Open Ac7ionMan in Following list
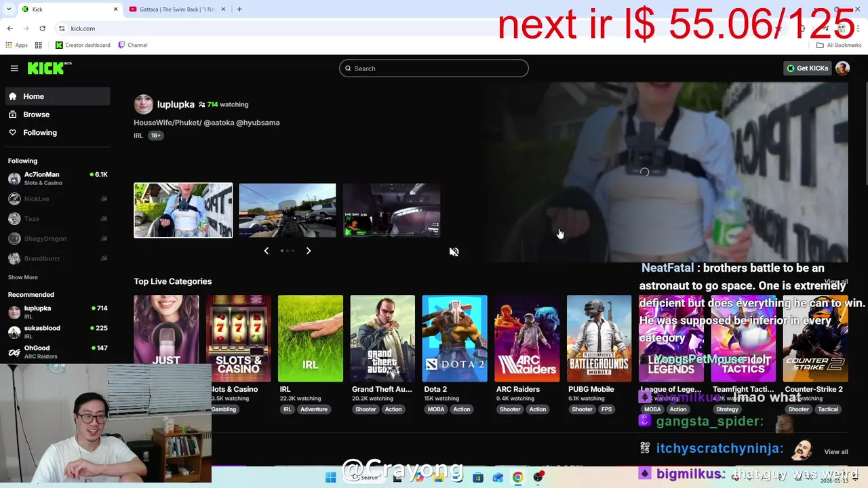Image resolution: width=868 pixels, height=488 pixels. [x=58, y=178]
